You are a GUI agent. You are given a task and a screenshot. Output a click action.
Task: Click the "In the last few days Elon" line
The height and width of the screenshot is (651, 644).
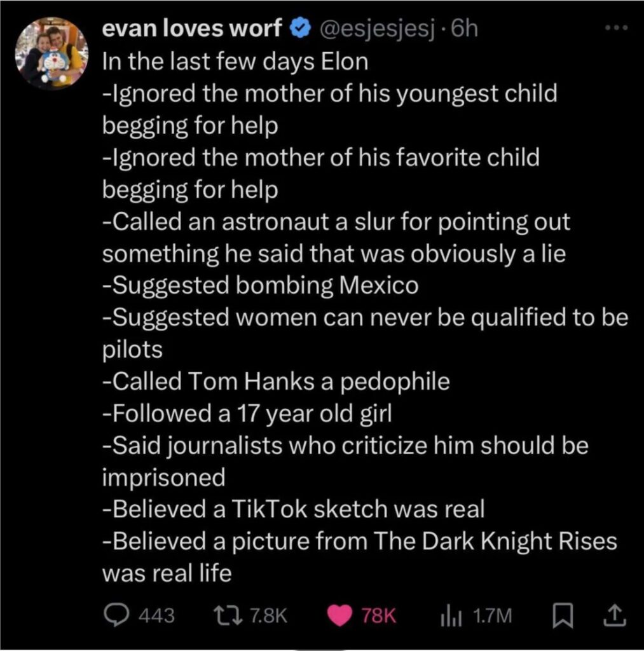pos(235,62)
